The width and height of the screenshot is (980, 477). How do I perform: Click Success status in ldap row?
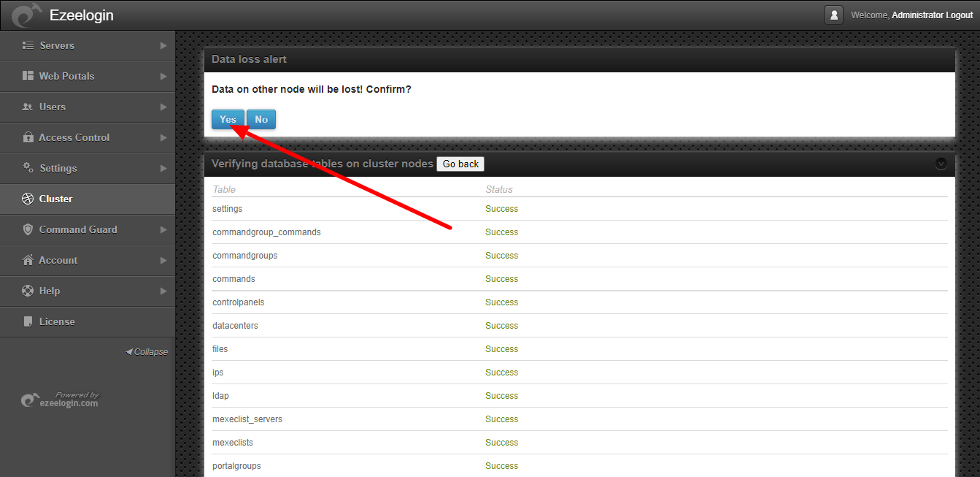[502, 396]
